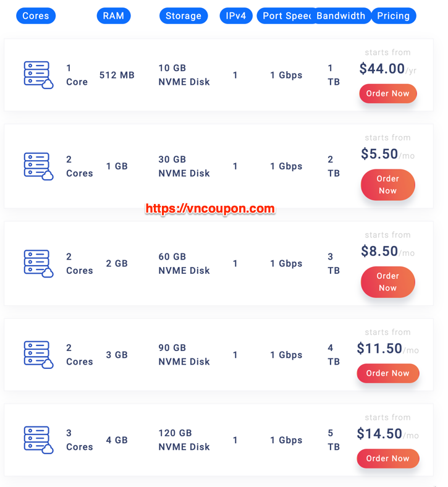The width and height of the screenshot is (448, 487).
Task: Order the $5.50 monthly plan
Action: [388, 185]
